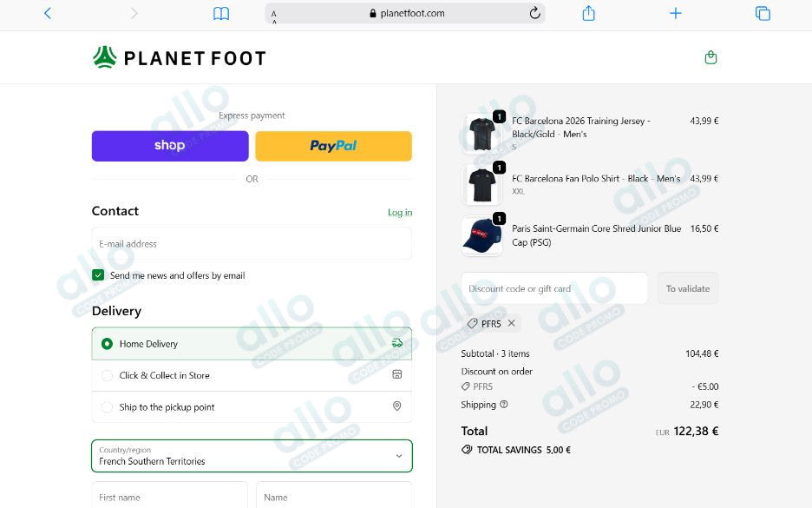This screenshot has width=812, height=508.
Task: Click the home delivery truck icon
Action: point(397,343)
